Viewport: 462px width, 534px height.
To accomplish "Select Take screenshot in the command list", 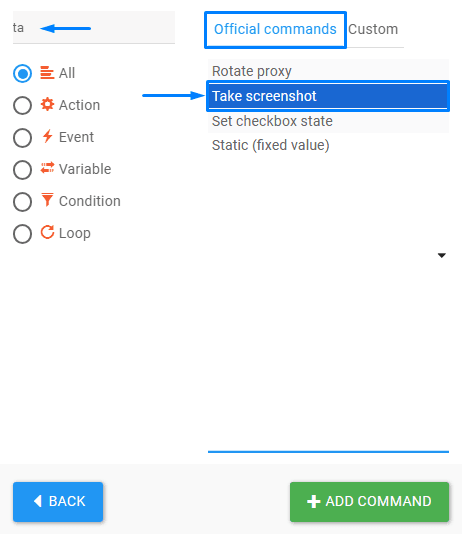I will tap(328, 96).
